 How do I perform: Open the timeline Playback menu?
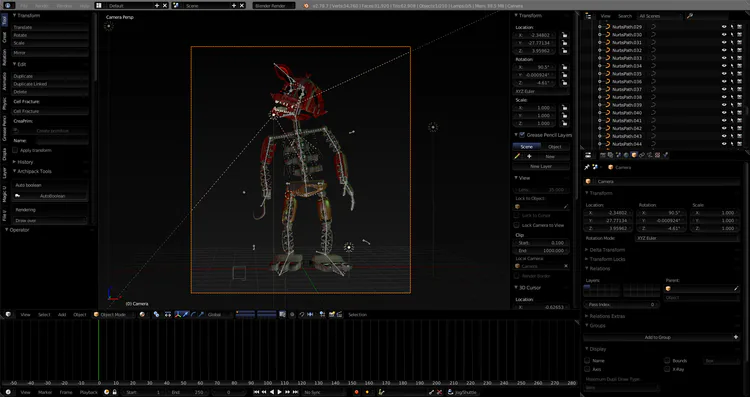pyautogui.click(x=88, y=392)
